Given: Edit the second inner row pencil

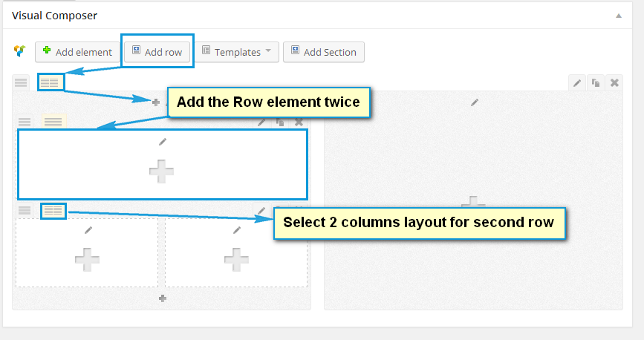Looking at the screenshot, I should click(261, 211).
